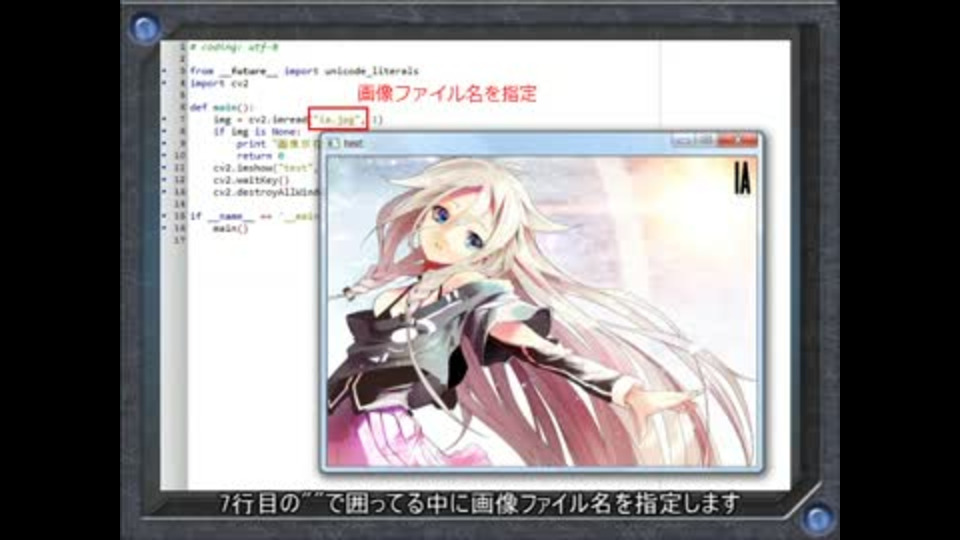
Task: Maximize the test image window
Action: coord(705,140)
